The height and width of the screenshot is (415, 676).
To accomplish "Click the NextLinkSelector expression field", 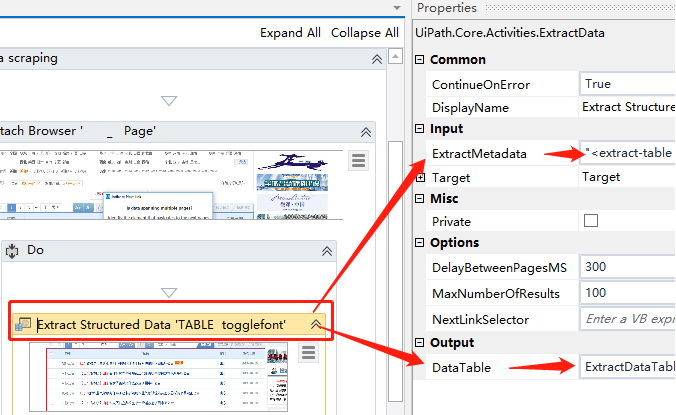I will [628, 319].
